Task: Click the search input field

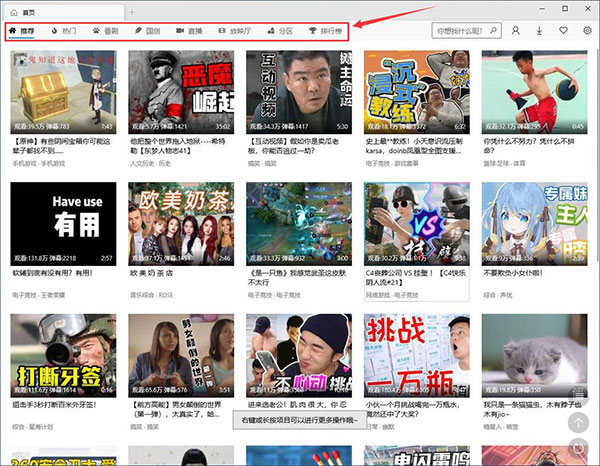Action: coord(458,31)
